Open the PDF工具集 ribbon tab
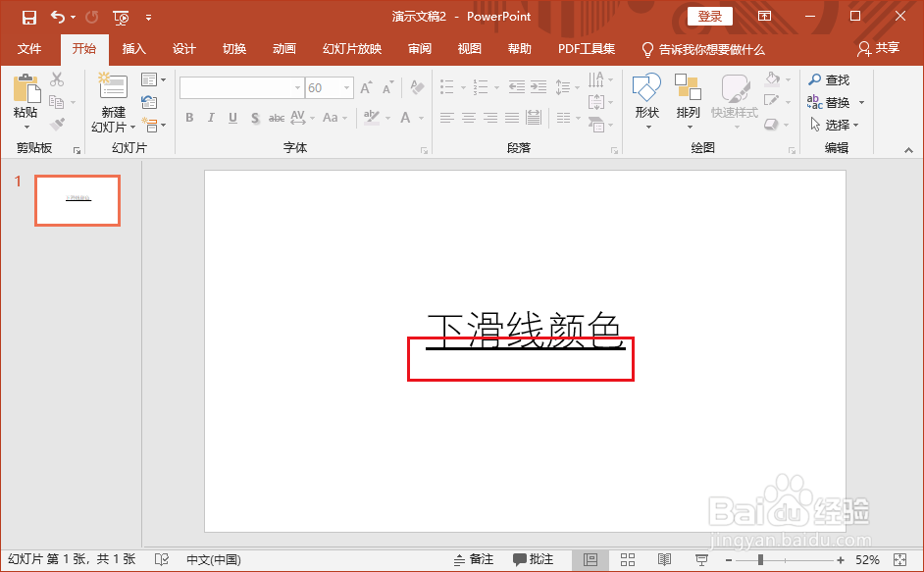Screen dimensions: 924x572 pyautogui.click(x=586, y=49)
